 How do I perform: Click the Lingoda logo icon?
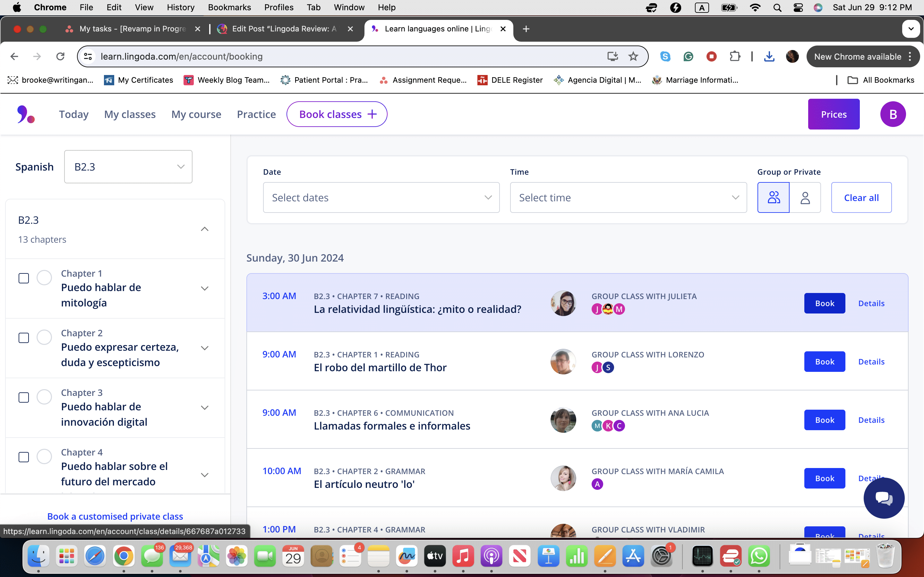coord(26,114)
